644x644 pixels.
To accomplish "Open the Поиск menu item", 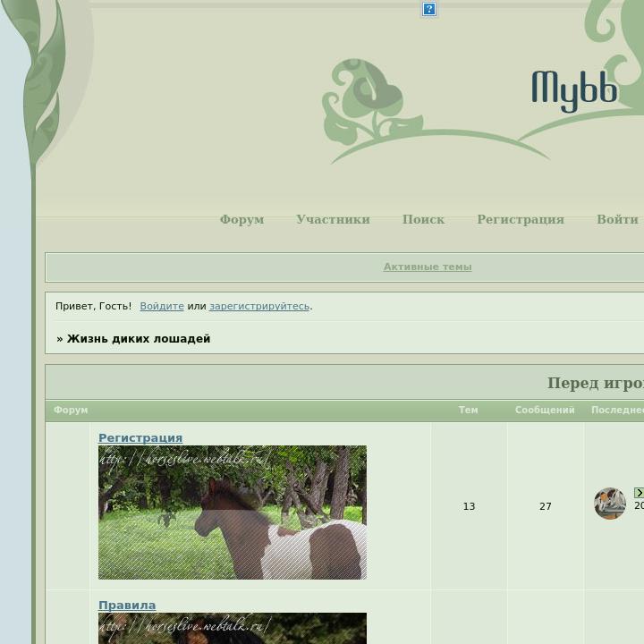I will (x=423, y=219).
